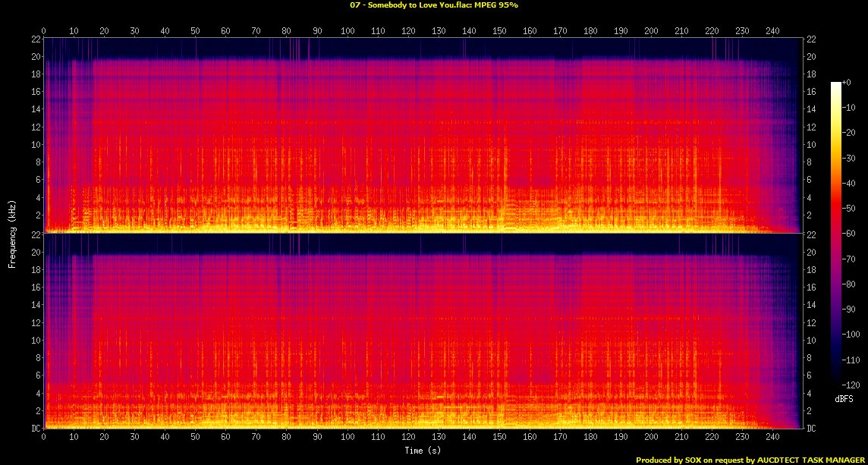Viewport: 868px width, 465px height.
Task: Click the DC label at the bottom-right corner
Action: (x=812, y=429)
